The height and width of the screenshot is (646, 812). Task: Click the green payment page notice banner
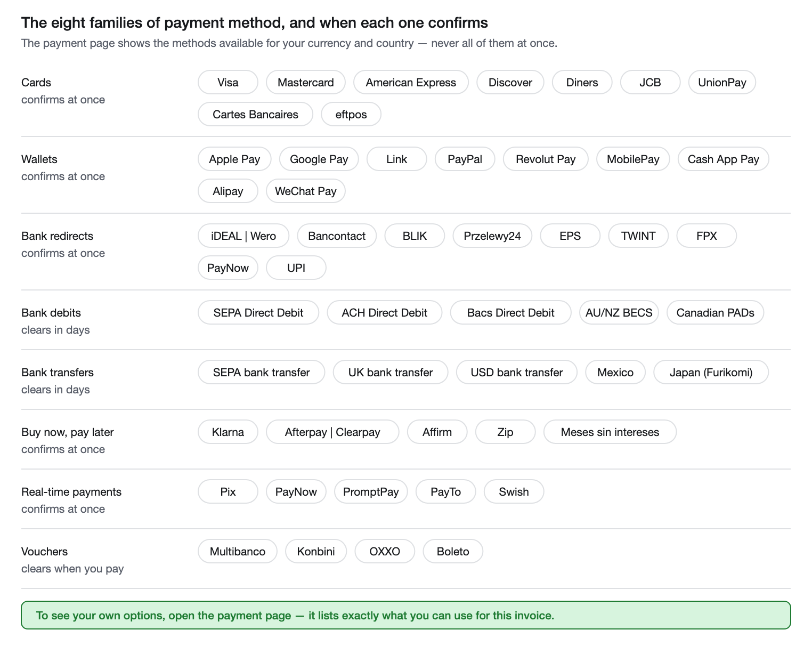pos(406,615)
